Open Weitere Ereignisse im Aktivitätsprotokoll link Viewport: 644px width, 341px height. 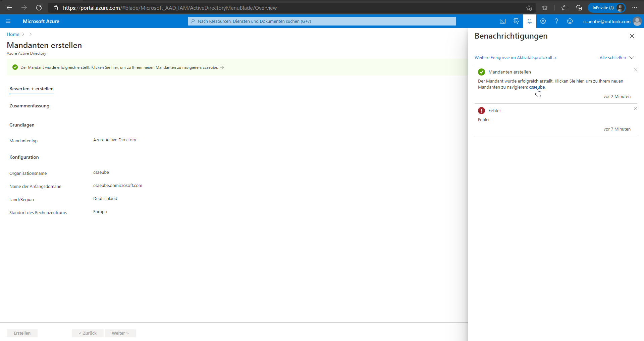[516, 58]
